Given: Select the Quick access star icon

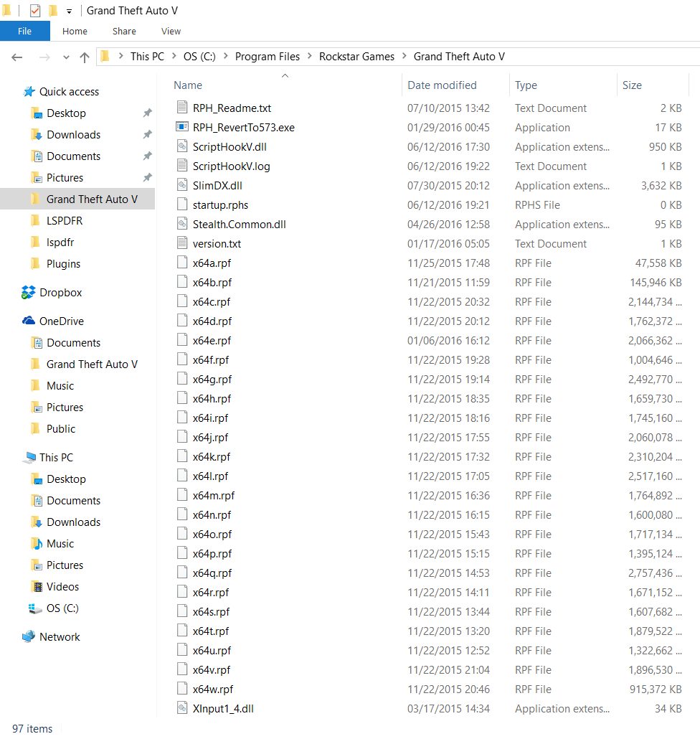Looking at the screenshot, I should [x=29, y=91].
